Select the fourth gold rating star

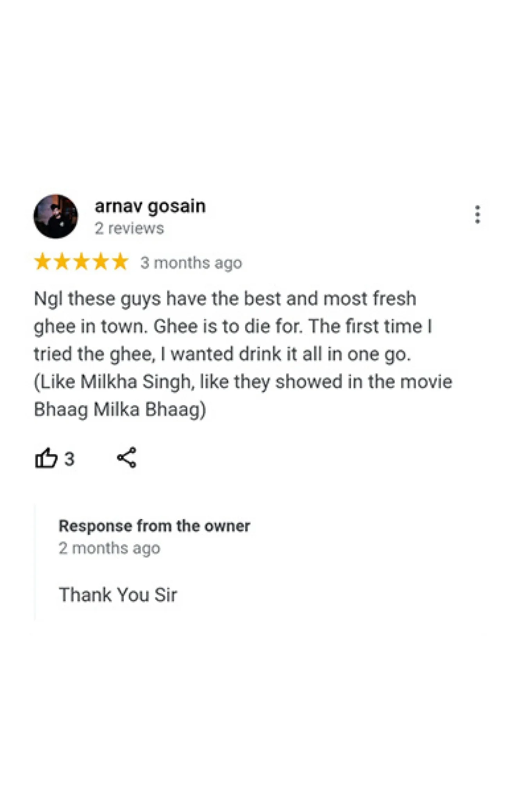[x=101, y=261]
